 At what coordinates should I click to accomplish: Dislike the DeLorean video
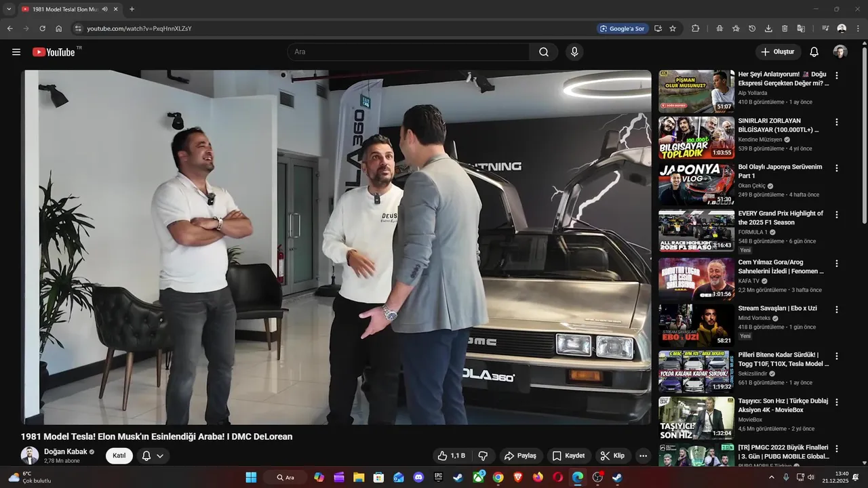tap(484, 456)
